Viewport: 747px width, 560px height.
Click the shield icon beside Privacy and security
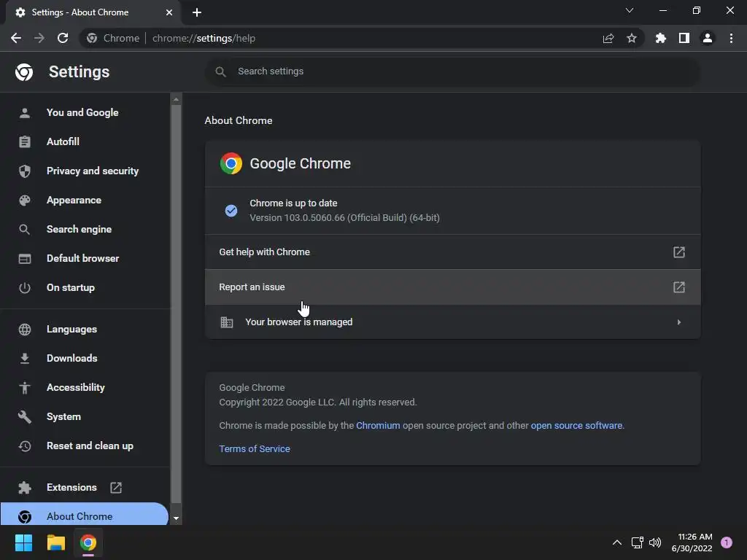tap(24, 171)
